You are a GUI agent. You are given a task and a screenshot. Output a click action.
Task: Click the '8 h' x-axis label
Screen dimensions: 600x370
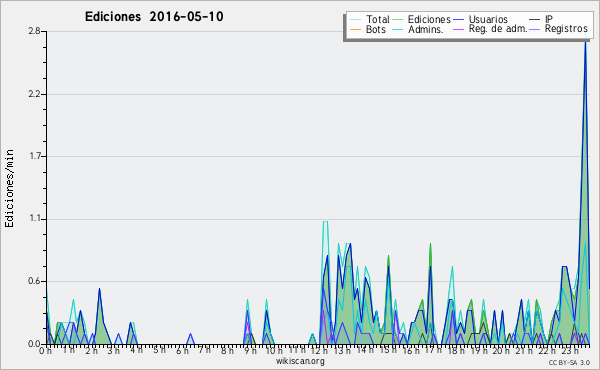(227, 351)
